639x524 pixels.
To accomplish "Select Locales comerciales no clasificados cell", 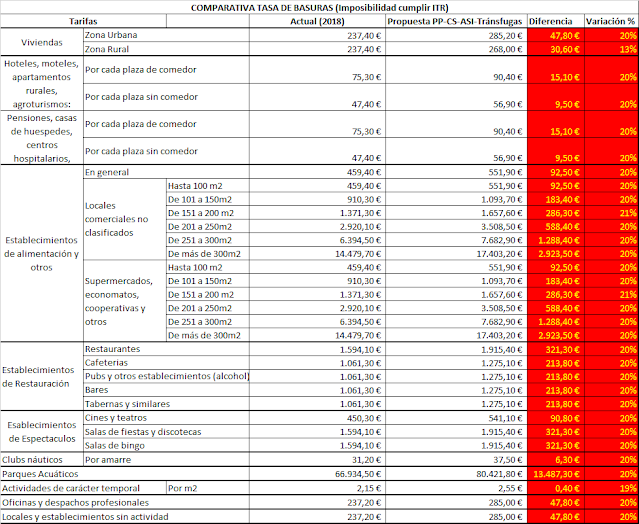I will 125,219.
